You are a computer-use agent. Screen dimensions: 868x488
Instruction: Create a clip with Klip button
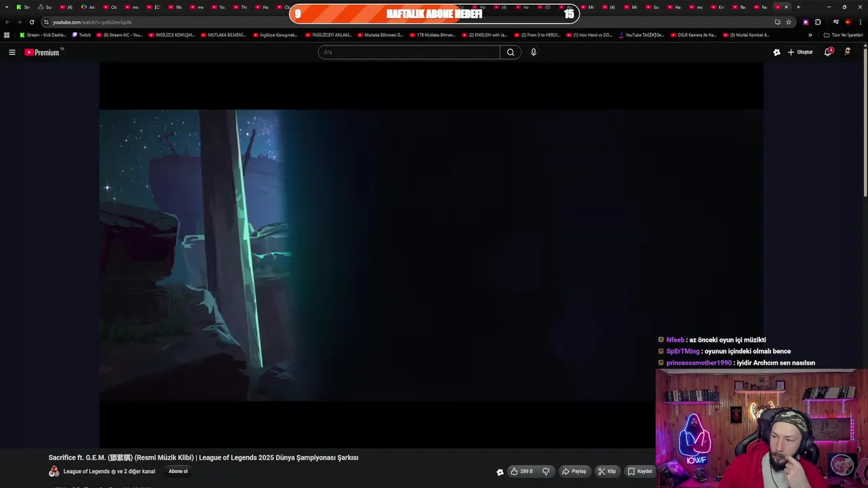click(x=607, y=471)
